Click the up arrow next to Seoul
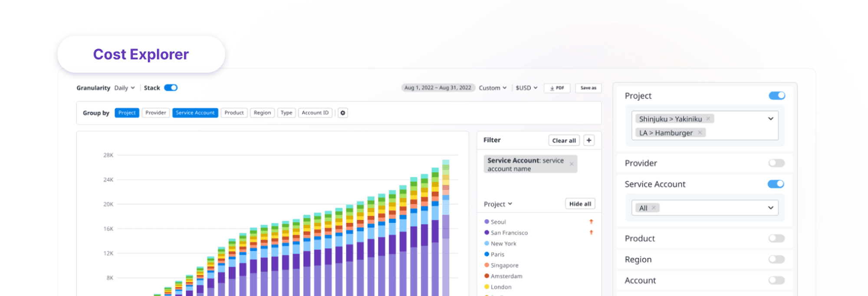The image size is (868, 296). click(x=591, y=222)
